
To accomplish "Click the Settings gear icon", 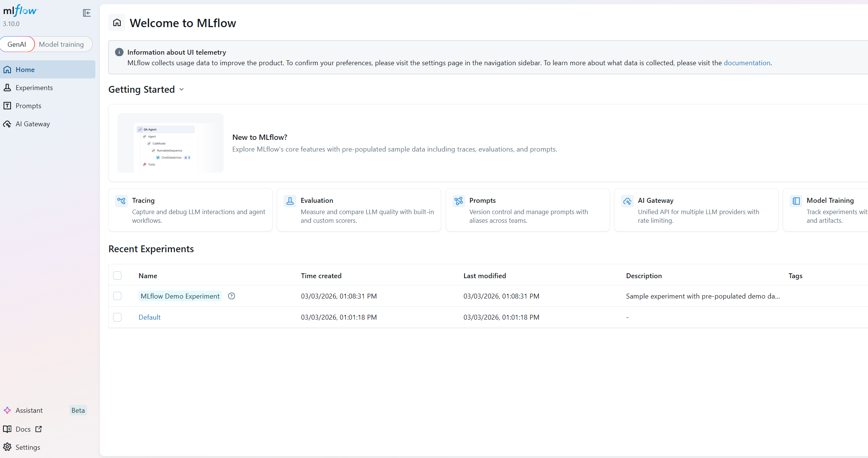I will tap(7, 447).
